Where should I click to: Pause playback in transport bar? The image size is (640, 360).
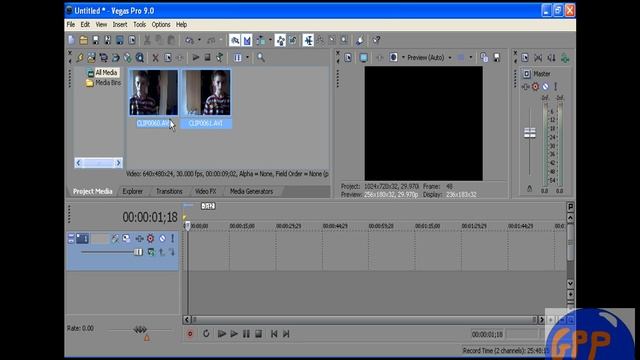coord(246,334)
